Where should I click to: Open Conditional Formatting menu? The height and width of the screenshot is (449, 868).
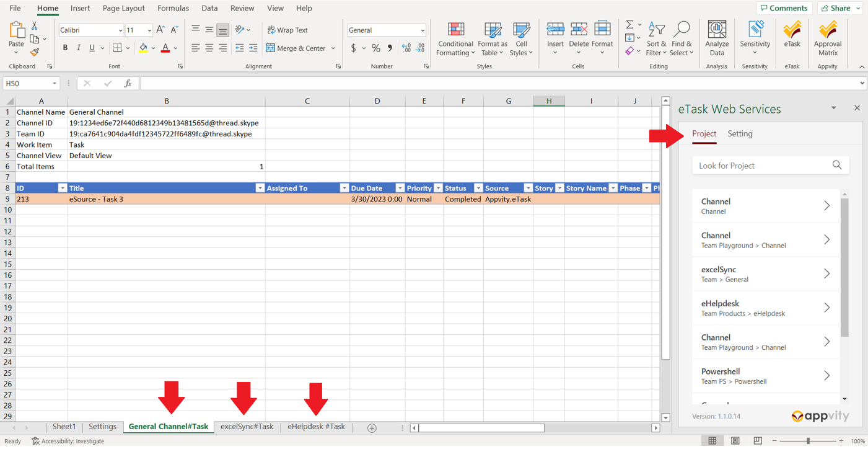(x=455, y=38)
